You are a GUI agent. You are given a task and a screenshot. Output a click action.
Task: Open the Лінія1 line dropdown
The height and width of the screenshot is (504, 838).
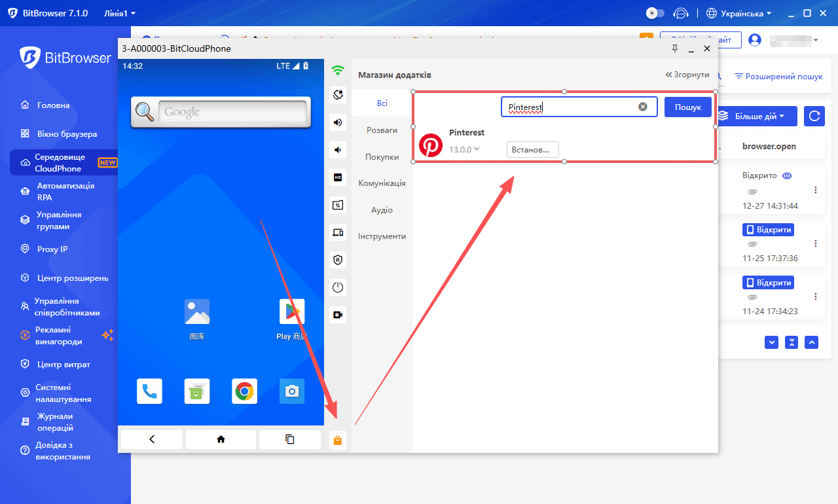[120, 13]
